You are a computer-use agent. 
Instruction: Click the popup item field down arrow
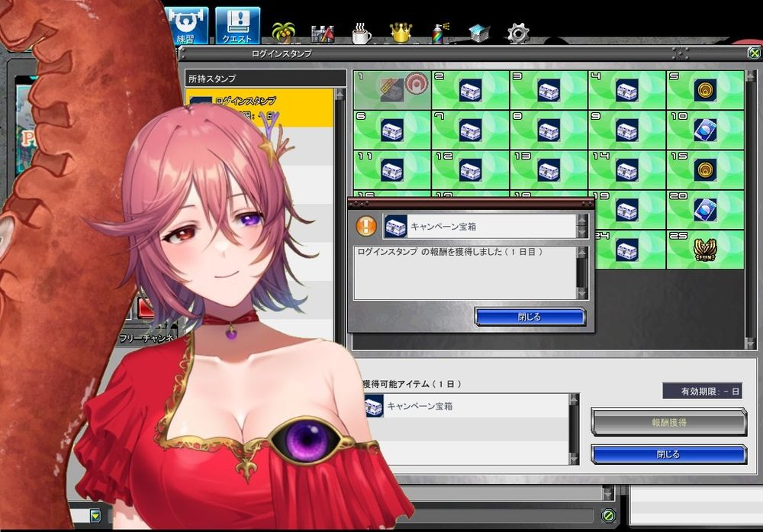(582, 232)
